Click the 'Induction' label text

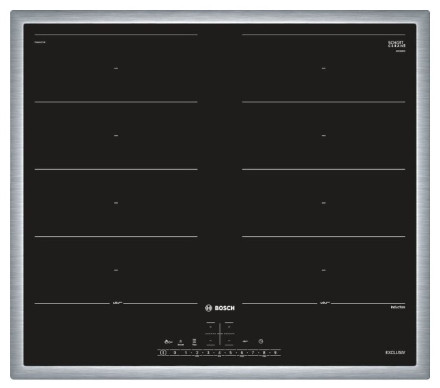coord(398,307)
